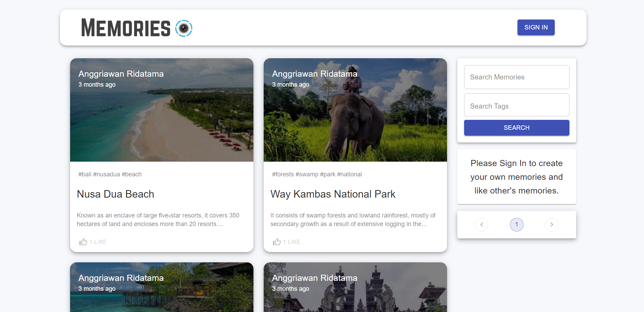Open the overwater bungalow photo card

[x=162, y=287]
